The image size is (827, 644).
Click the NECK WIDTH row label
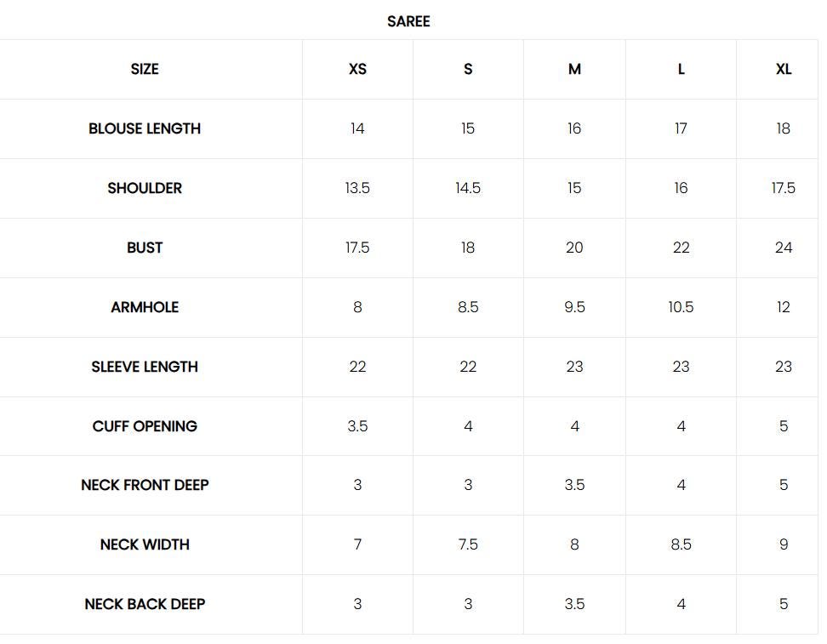pos(145,544)
